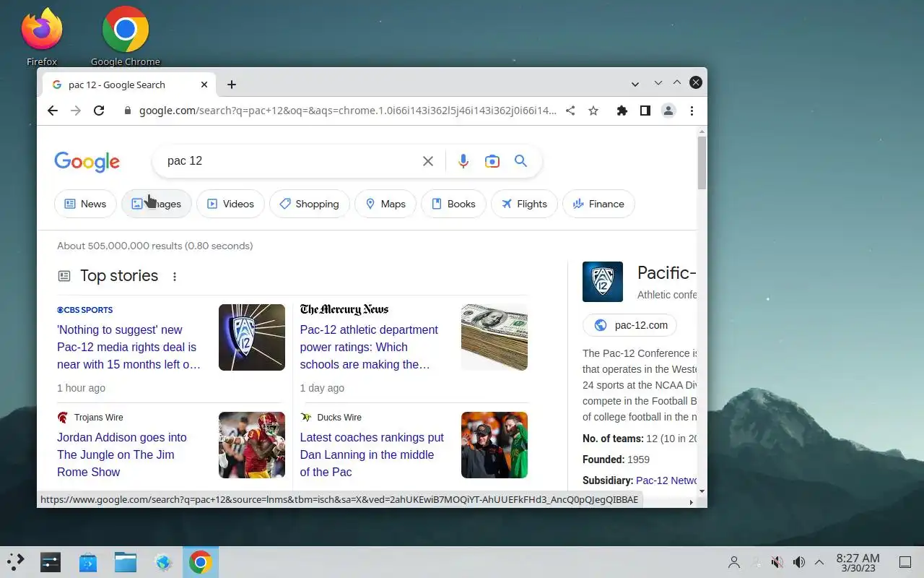Go back using Chrome's back arrow
Viewport: 924px width, 578px height.
tap(53, 111)
